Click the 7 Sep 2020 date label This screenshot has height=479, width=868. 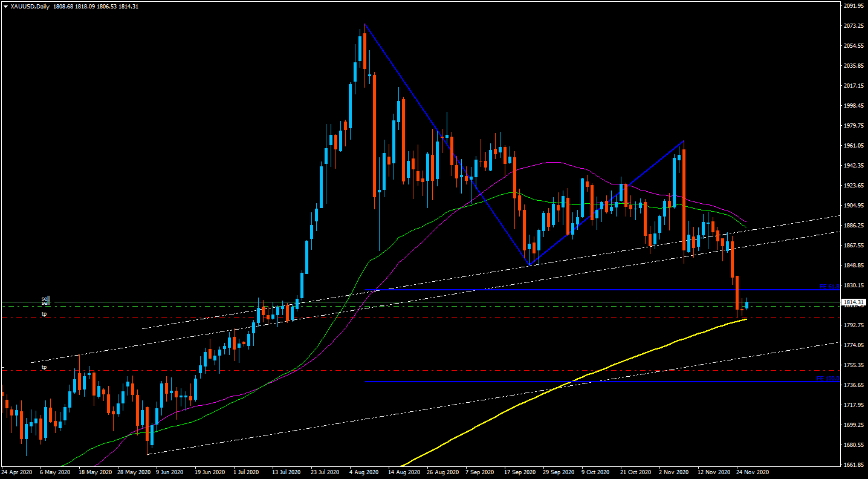coord(479,472)
